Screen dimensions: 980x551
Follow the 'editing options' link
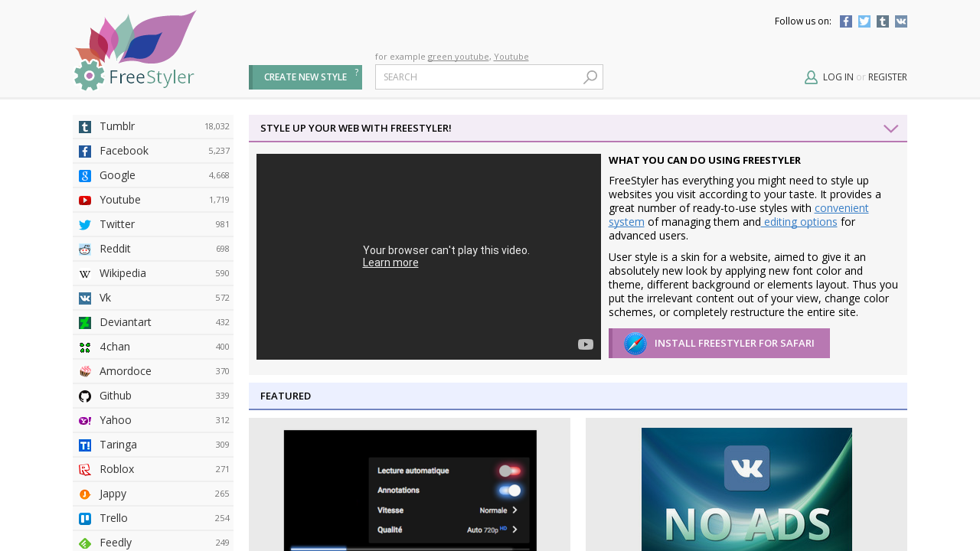click(x=799, y=222)
